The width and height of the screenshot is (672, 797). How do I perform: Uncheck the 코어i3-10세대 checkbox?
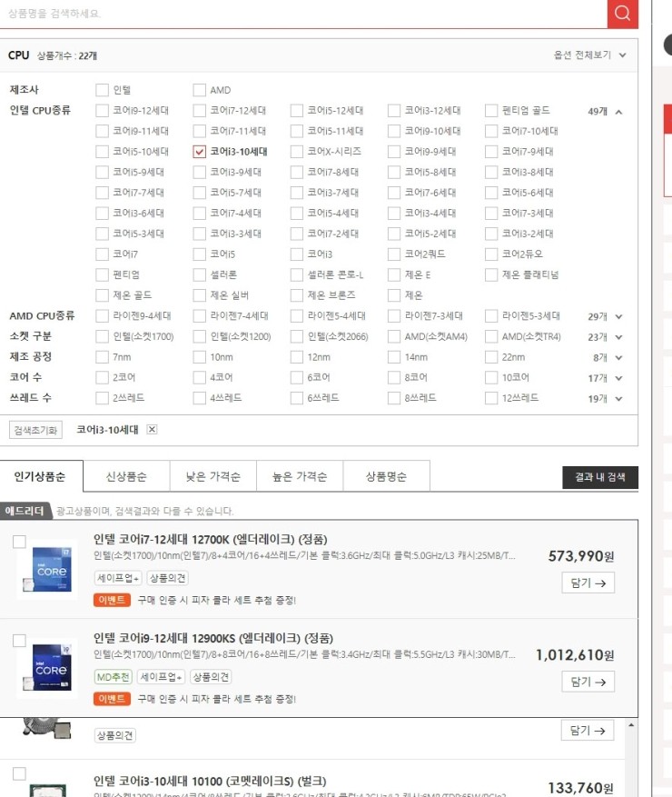click(x=199, y=152)
